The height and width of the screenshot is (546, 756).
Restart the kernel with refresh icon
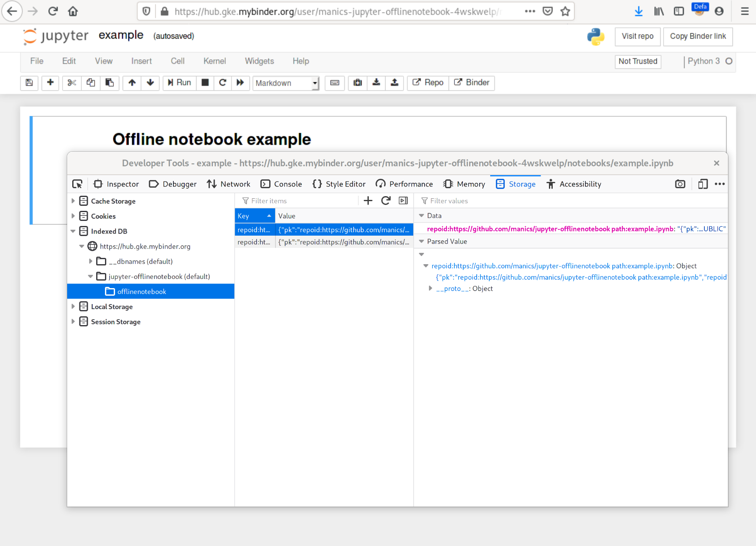pos(223,83)
